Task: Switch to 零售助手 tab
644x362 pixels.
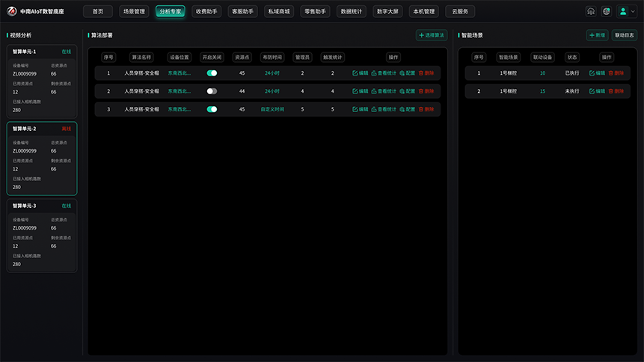Action: pyautogui.click(x=315, y=11)
